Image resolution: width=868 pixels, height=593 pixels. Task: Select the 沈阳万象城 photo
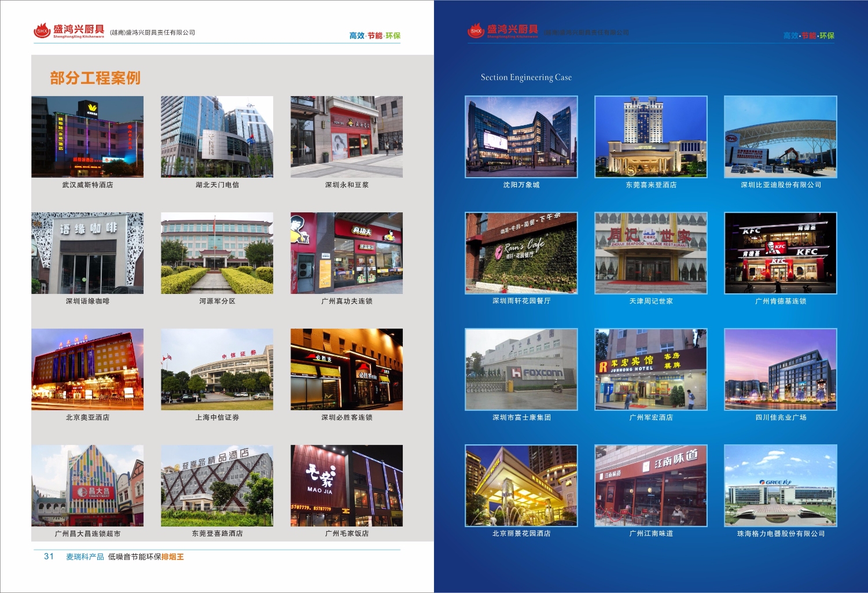pos(521,137)
